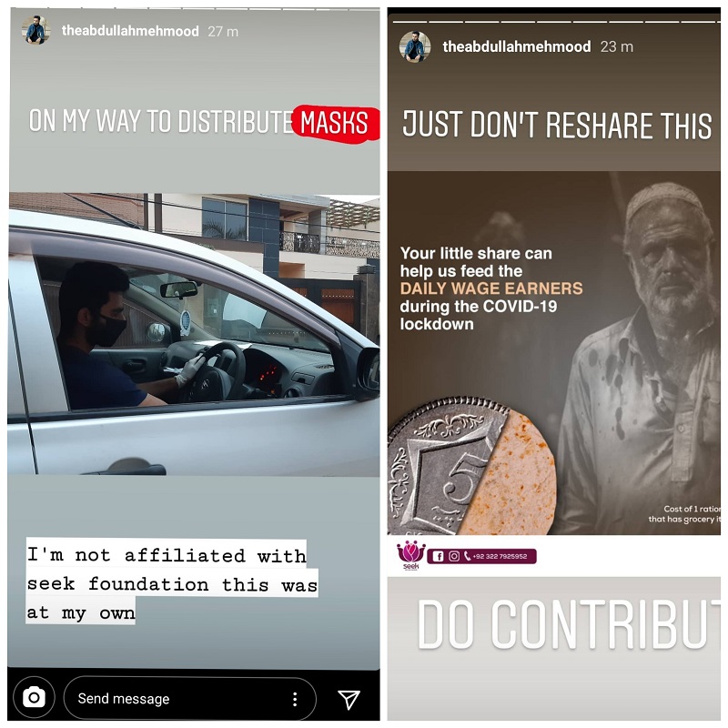Tap theabdullahmehmood username on right story
Image resolution: width=728 pixels, height=728 pixels.
coord(516,46)
